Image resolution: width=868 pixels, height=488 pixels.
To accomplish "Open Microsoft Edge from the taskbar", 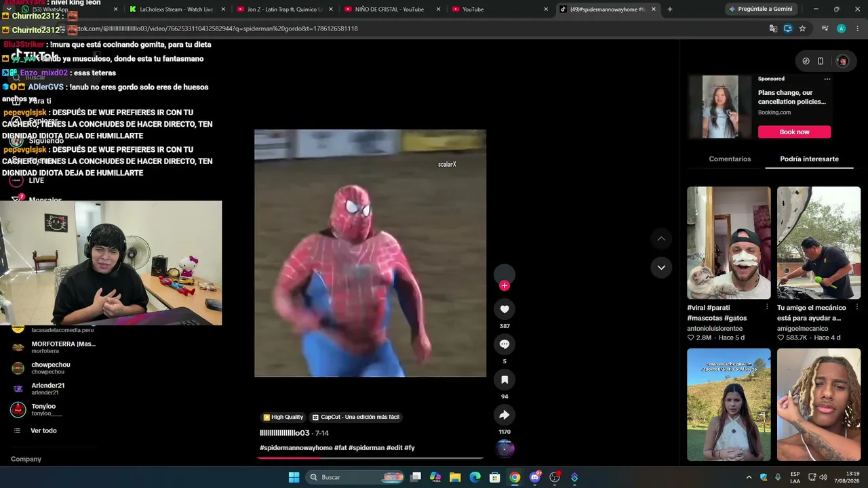I will pos(475,477).
